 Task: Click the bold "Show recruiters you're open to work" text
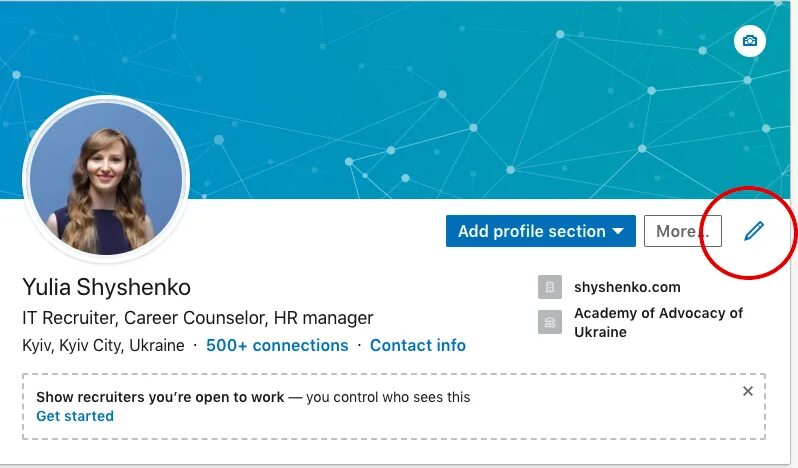(160, 397)
